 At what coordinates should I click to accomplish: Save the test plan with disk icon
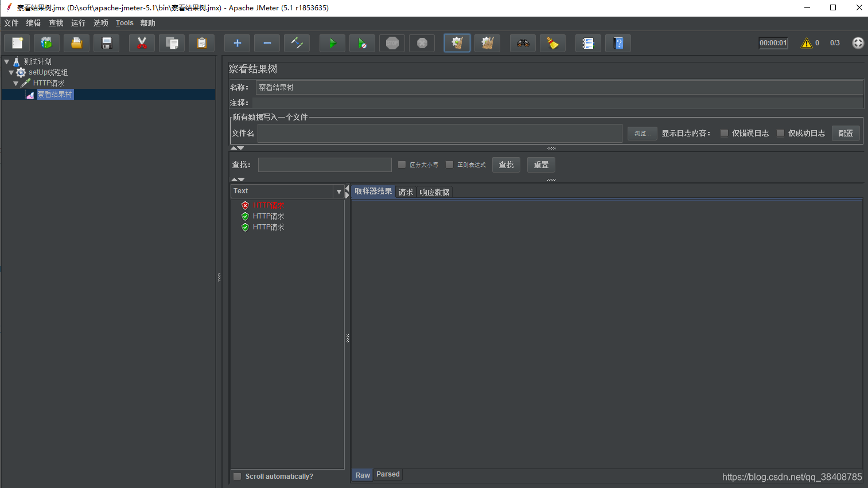tap(107, 43)
